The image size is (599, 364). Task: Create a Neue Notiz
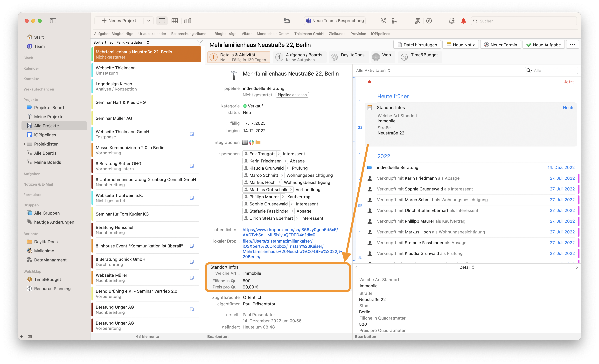point(461,45)
